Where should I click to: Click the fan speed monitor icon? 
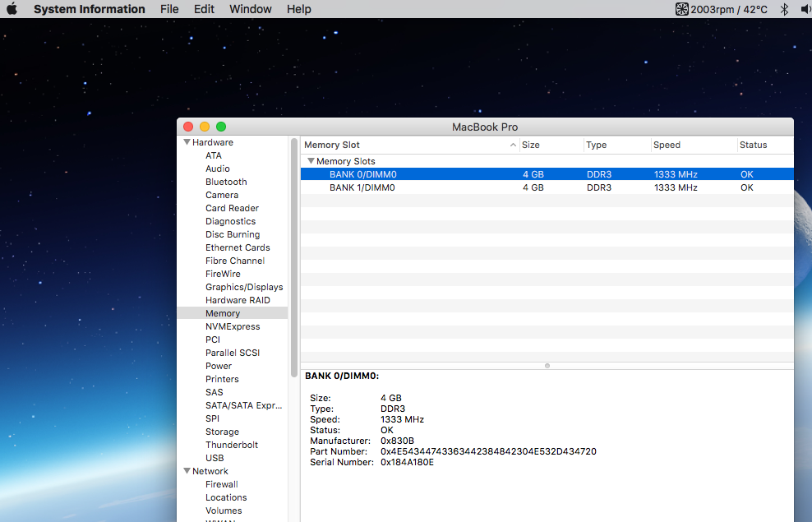(681, 9)
